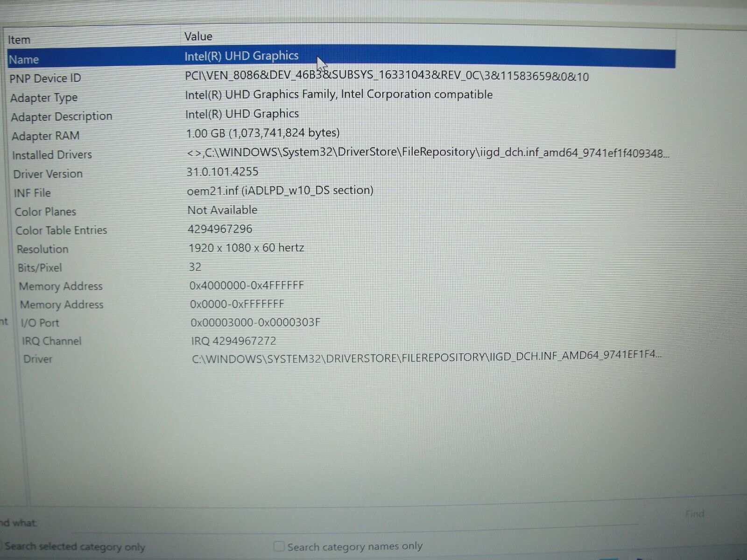Click the 1920 x 1080 x 60 hertz value
Image resolution: width=747 pixels, height=560 pixels.
247,248
